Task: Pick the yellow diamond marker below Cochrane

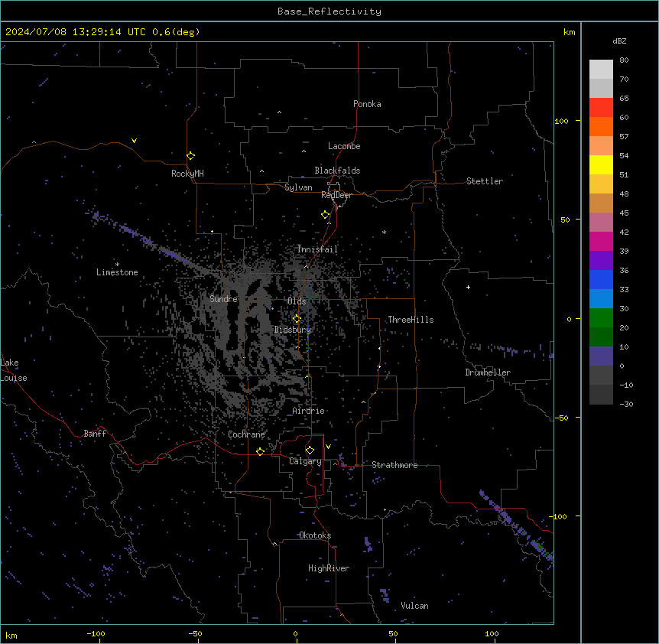Action: (260, 451)
